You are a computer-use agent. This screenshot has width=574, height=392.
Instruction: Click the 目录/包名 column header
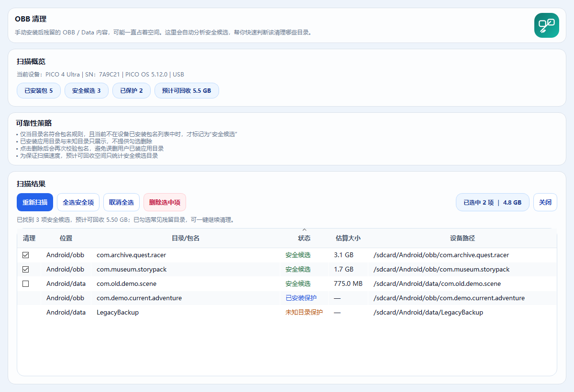(186, 238)
